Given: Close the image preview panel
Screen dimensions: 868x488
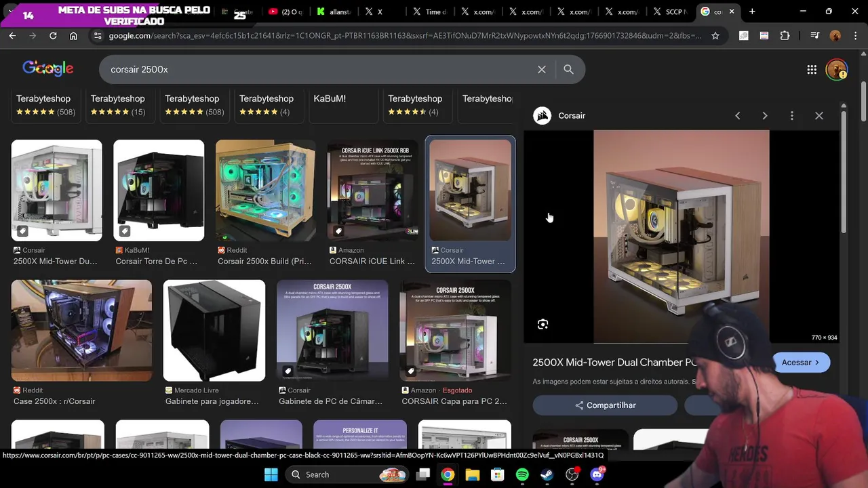Looking at the screenshot, I should pos(819,116).
